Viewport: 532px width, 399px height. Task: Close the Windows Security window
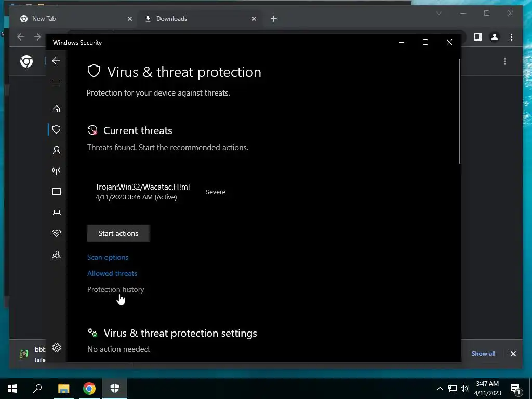[449, 43]
